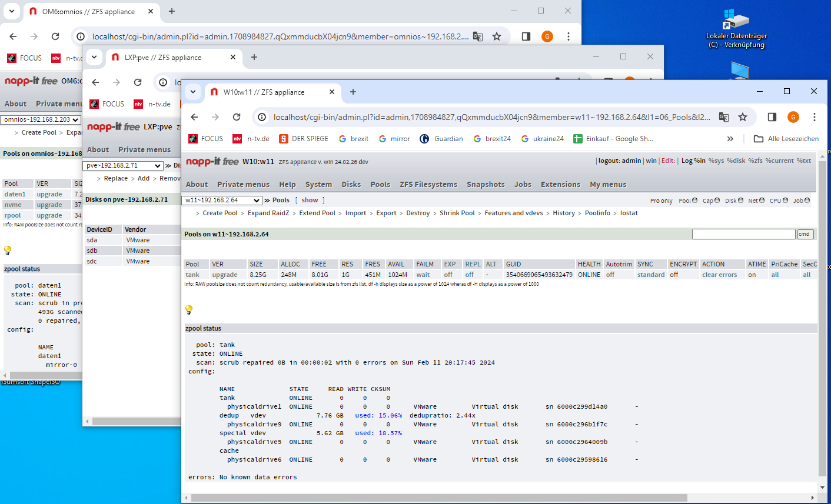831x504 pixels.
Task: Click the lightbulb hint icon above zpool status
Action: [189, 309]
